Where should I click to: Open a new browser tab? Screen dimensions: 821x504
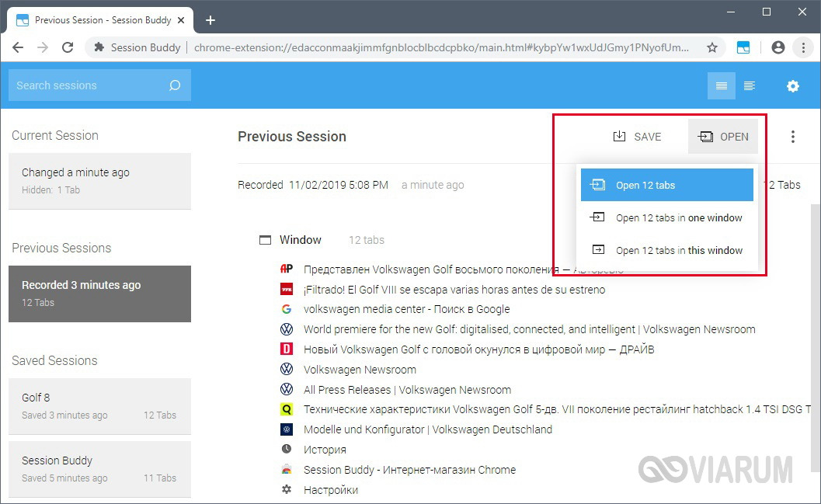(210, 20)
